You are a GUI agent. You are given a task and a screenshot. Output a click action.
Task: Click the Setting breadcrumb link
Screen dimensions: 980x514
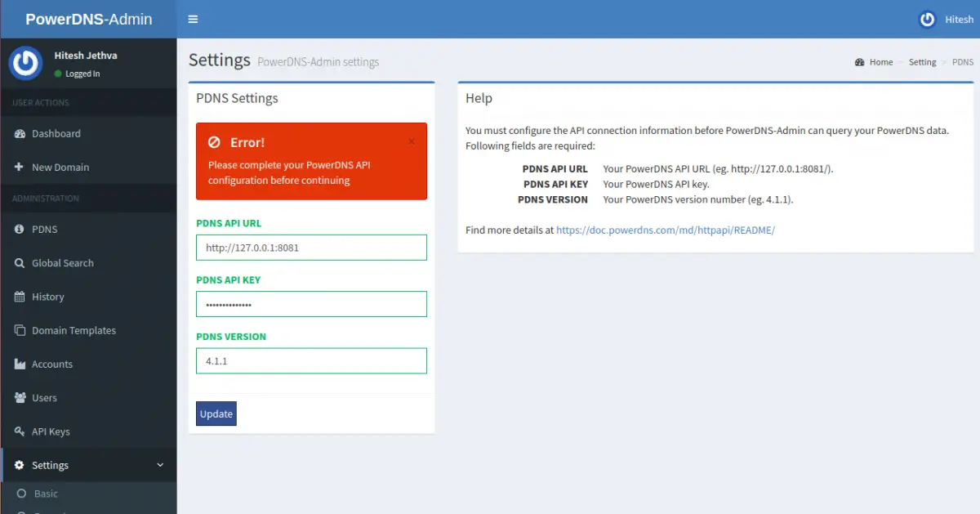point(922,62)
